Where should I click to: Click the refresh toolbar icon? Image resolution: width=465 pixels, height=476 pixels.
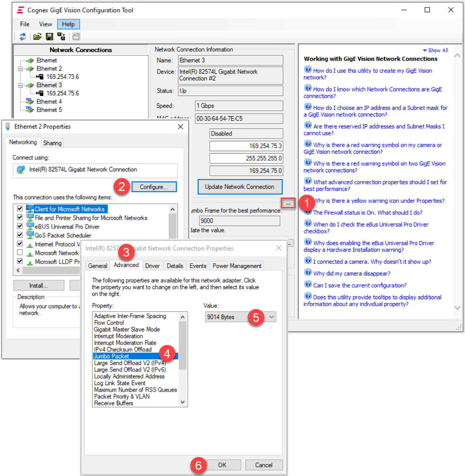click(x=23, y=37)
